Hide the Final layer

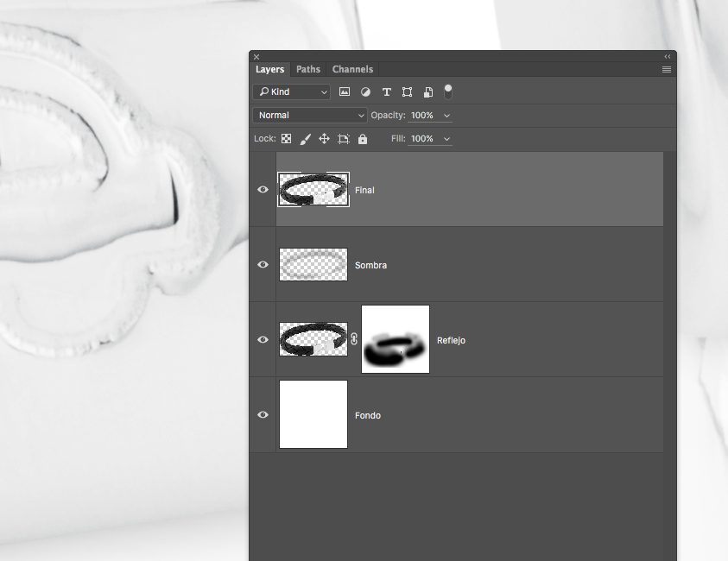pyautogui.click(x=263, y=190)
